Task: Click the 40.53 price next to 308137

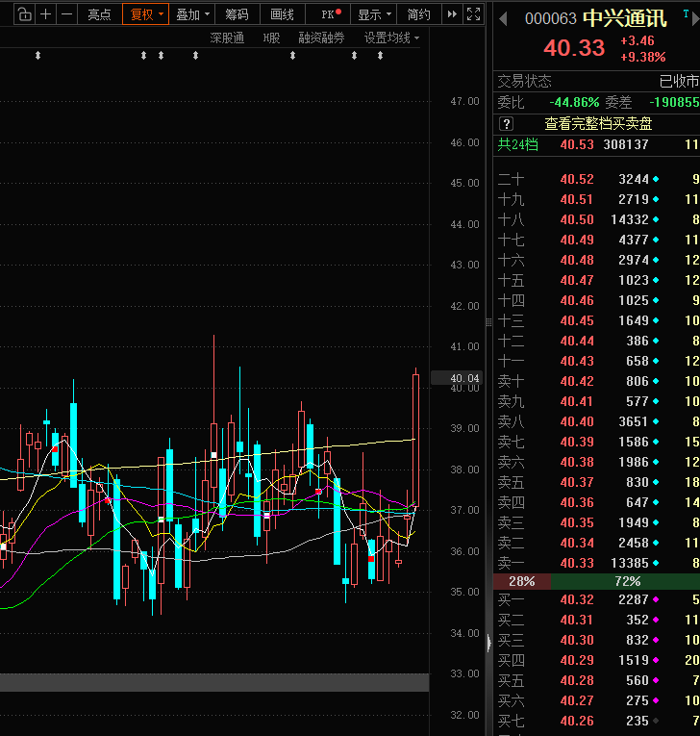Action: tap(577, 144)
